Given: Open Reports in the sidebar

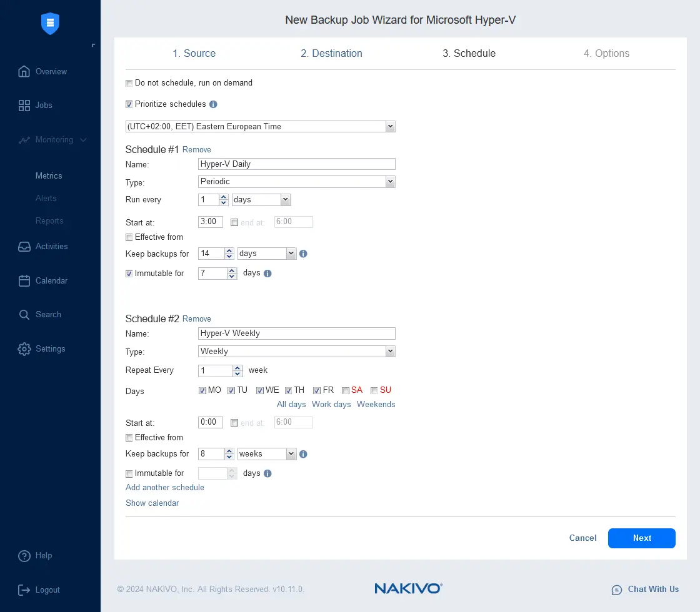Looking at the screenshot, I should coord(49,221).
